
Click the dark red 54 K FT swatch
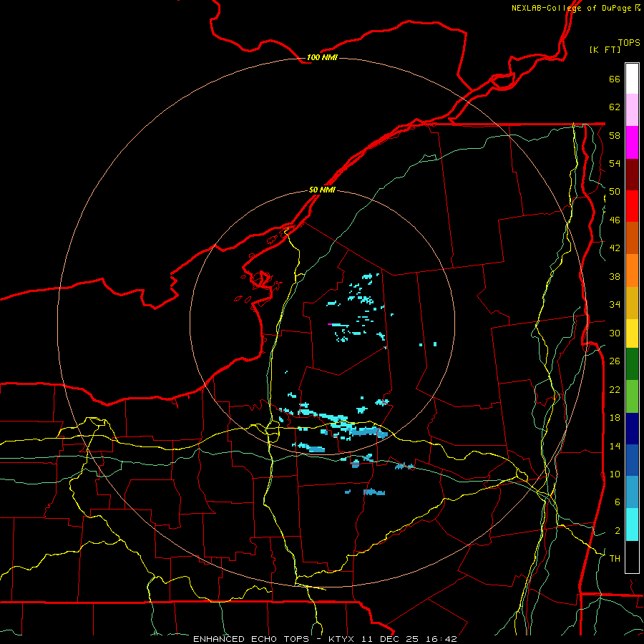(632, 175)
